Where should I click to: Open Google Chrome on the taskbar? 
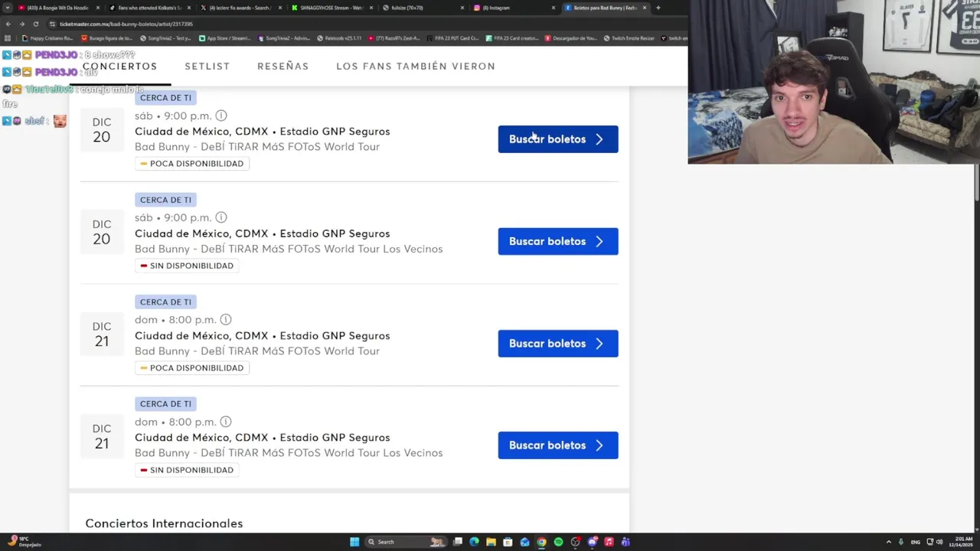pyautogui.click(x=541, y=542)
